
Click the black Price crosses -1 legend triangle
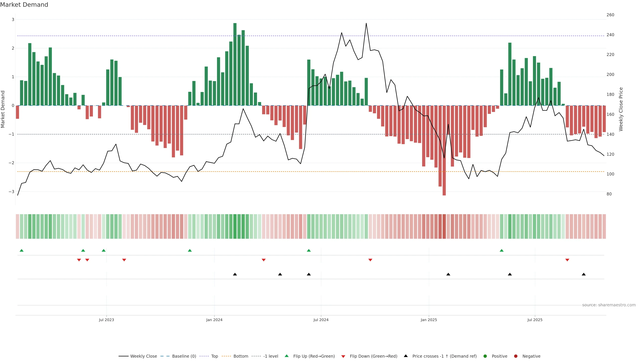(406, 356)
